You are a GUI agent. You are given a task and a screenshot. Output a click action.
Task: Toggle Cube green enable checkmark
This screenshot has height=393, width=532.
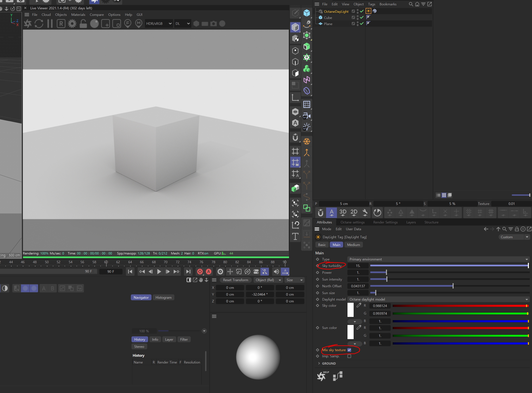coord(362,17)
